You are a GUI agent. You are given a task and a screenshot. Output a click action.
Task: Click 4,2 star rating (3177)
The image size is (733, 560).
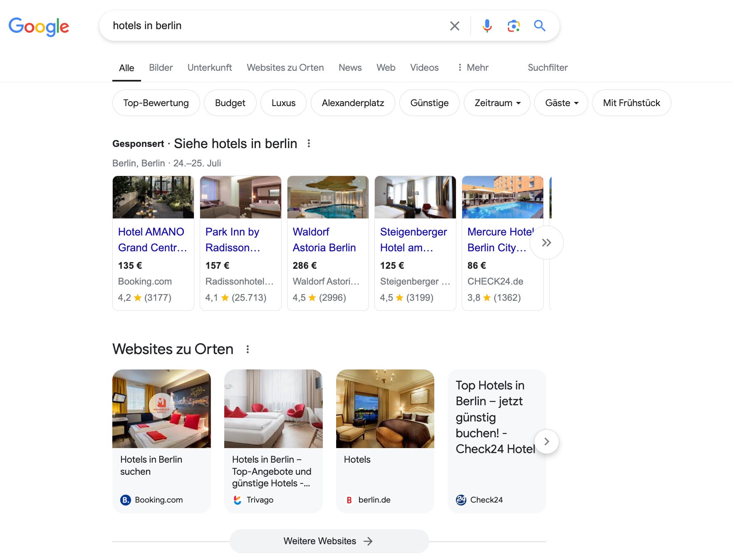(x=145, y=297)
